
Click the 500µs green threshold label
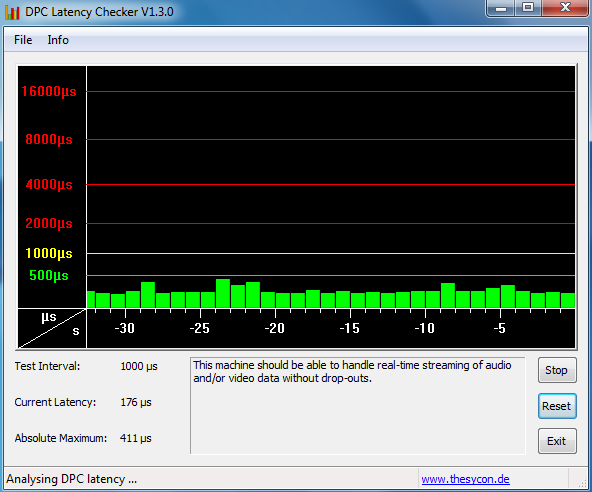[49, 276]
